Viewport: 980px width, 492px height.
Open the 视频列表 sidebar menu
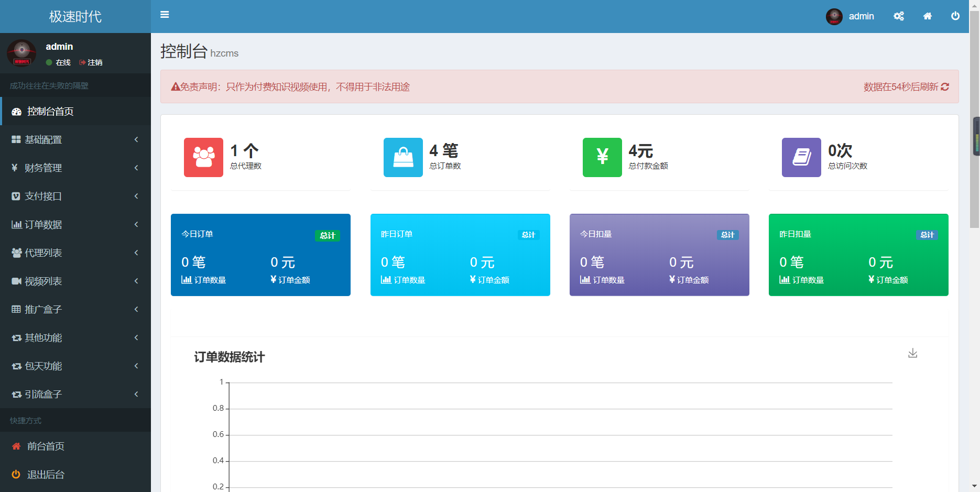click(x=43, y=281)
